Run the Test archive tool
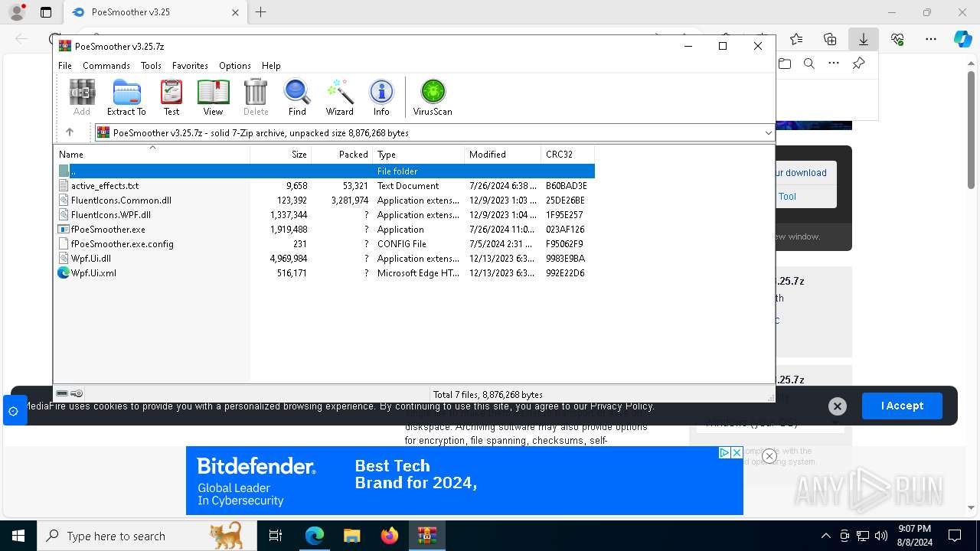980x551 pixels. pos(171,97)
